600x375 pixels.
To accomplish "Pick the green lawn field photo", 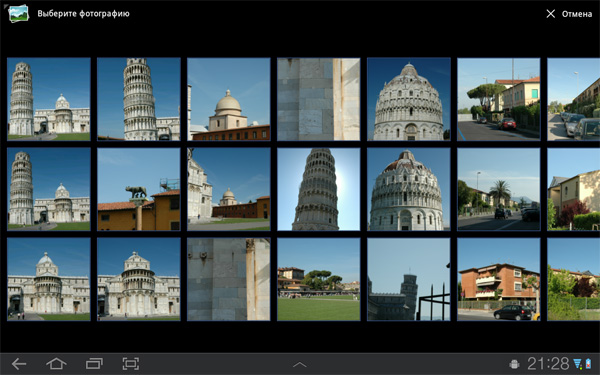I will click(318, 279).
